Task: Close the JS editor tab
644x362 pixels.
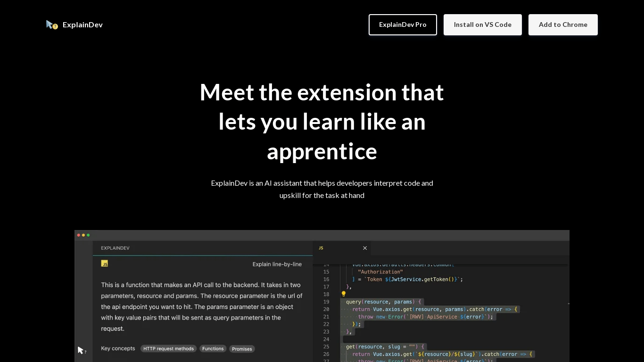Action: [365, 247]
